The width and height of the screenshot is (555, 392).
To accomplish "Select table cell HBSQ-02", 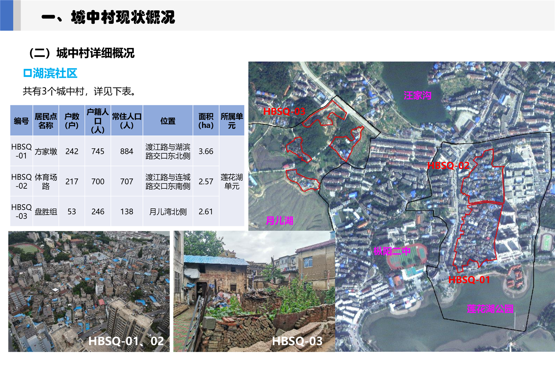I will [x=21, y=181].
